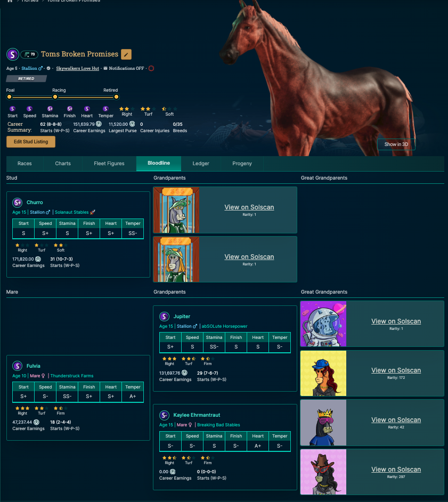Image resolution: width=448 pixels, height=502 pixels.
Task: Open Kaylee Ehrmantraut's profile link
Action: [197, 415]
